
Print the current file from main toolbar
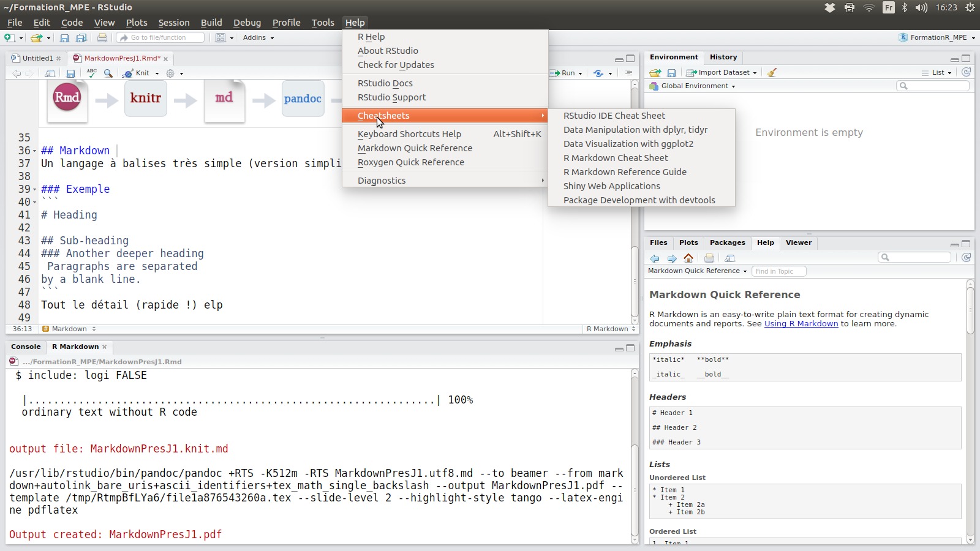click(x=102, y=38)
